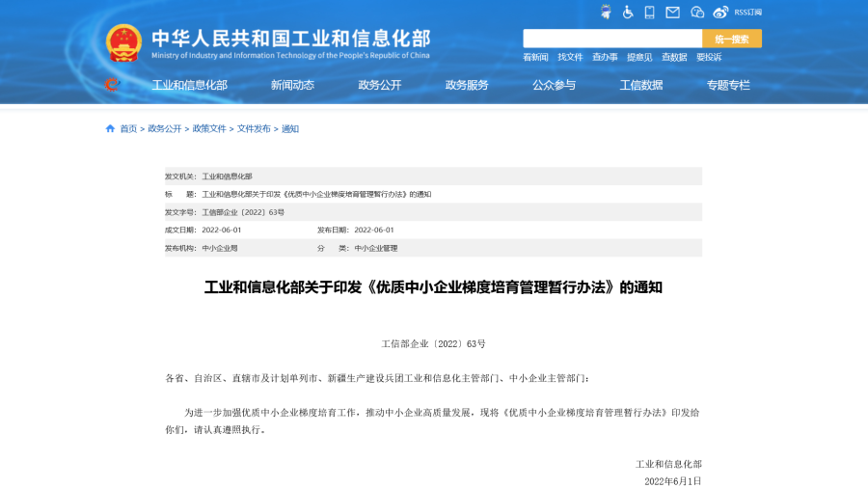868x488 pixels.
Task: Open the envelope mail icon
Action: tap(672, 13)
